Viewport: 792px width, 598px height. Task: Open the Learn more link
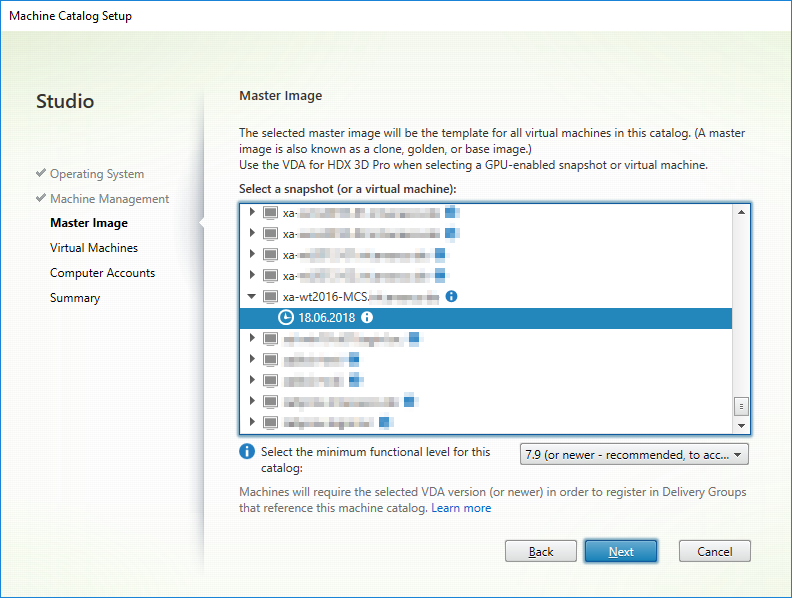[x=461, y=508]
